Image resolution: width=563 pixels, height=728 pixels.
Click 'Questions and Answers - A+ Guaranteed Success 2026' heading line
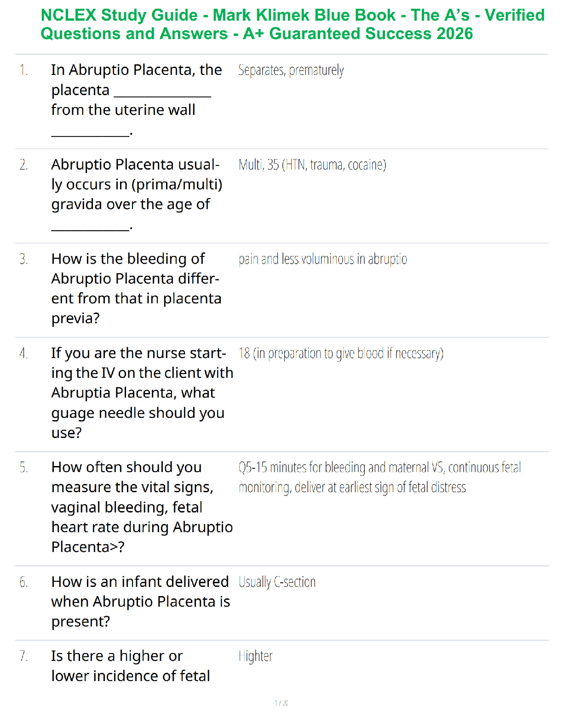coord(257,34)
